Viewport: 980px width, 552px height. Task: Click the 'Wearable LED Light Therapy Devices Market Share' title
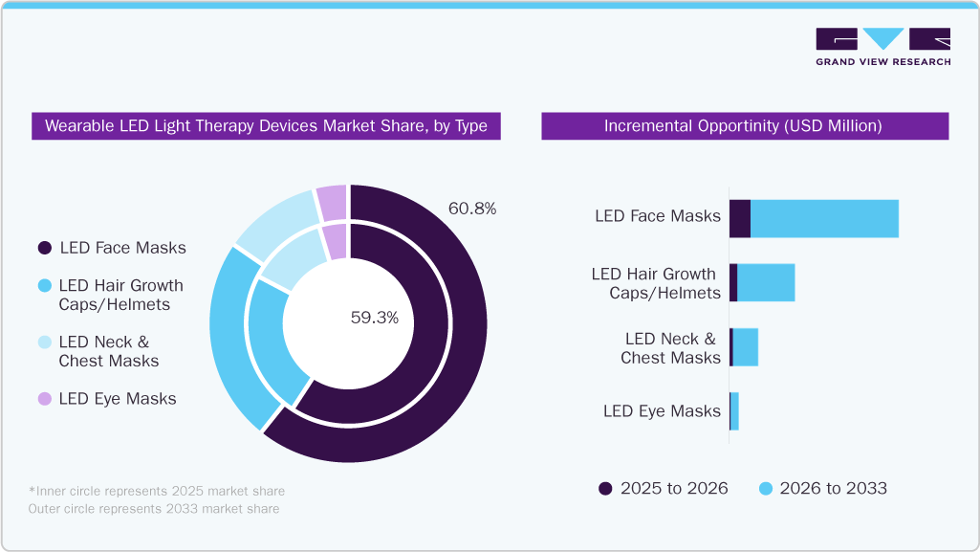(266, 125)
